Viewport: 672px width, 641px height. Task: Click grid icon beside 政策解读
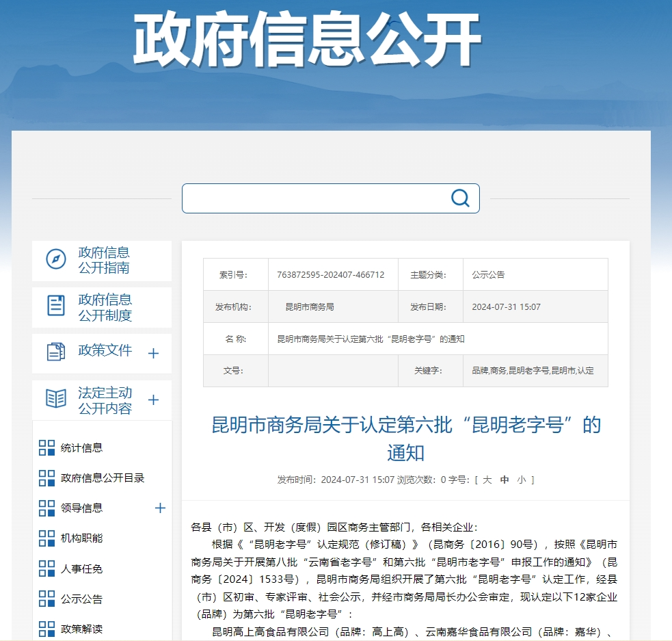pyautogui.click(x=46, y=629)
